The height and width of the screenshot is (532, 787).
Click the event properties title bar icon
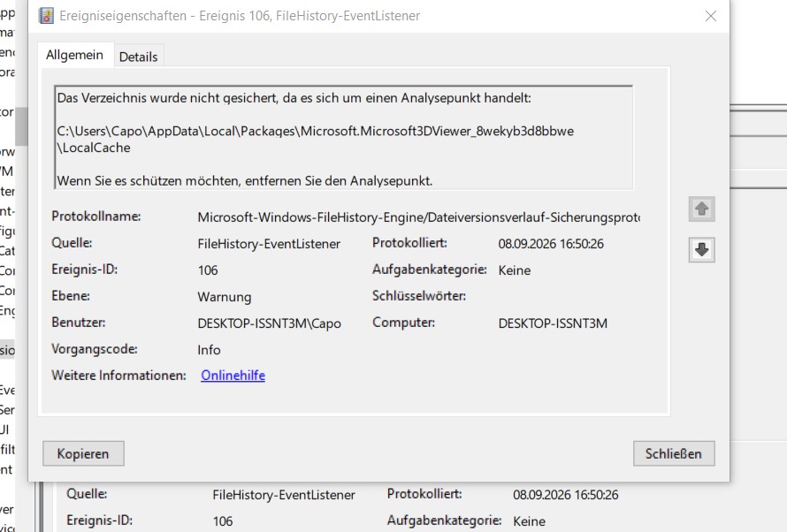(x=46, y=16)
